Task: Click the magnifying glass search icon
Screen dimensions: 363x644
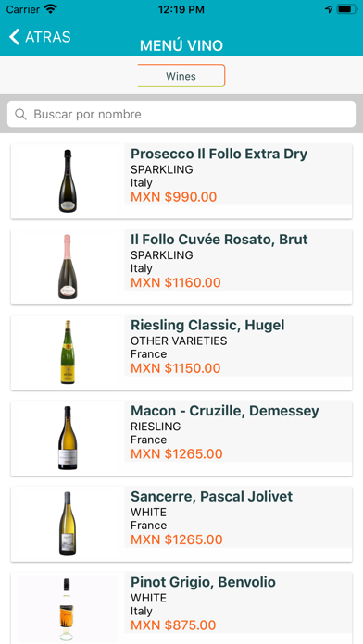Action: [x=20, y=114]
